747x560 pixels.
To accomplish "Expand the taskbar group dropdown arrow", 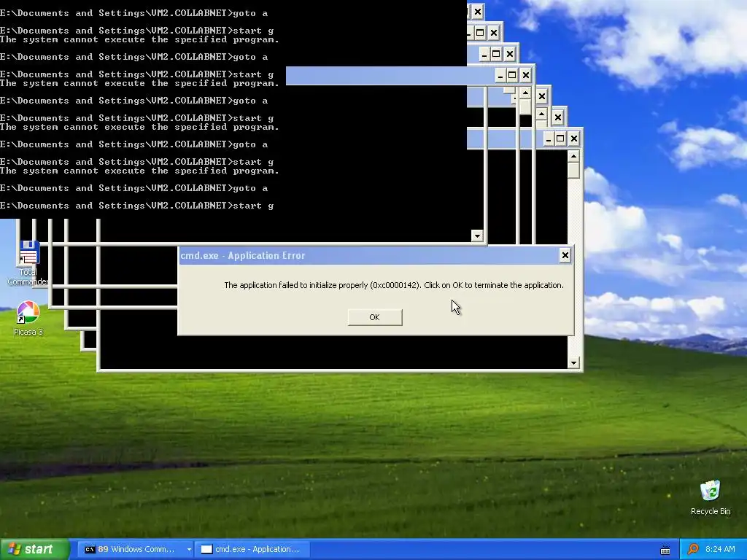I will coord(189,549).
